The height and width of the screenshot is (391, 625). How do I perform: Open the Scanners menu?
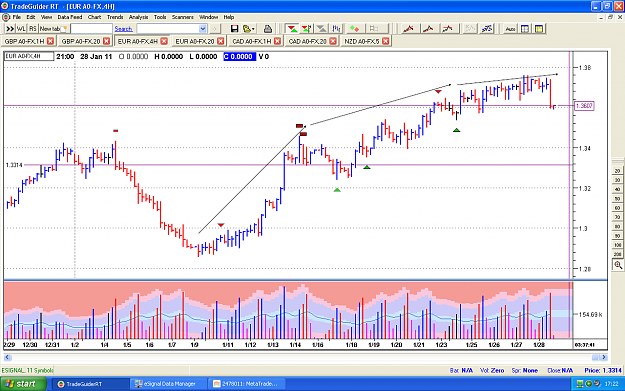183,17
